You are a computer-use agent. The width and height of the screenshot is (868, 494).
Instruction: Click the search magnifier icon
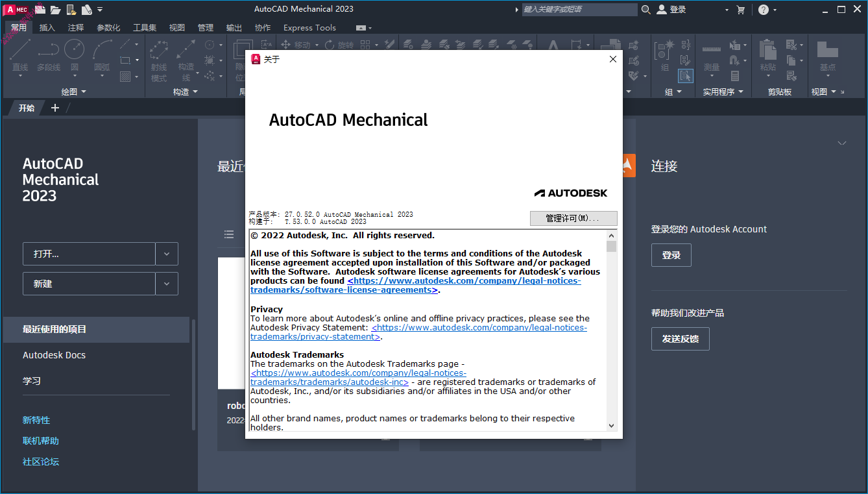[x=646, y=9]
